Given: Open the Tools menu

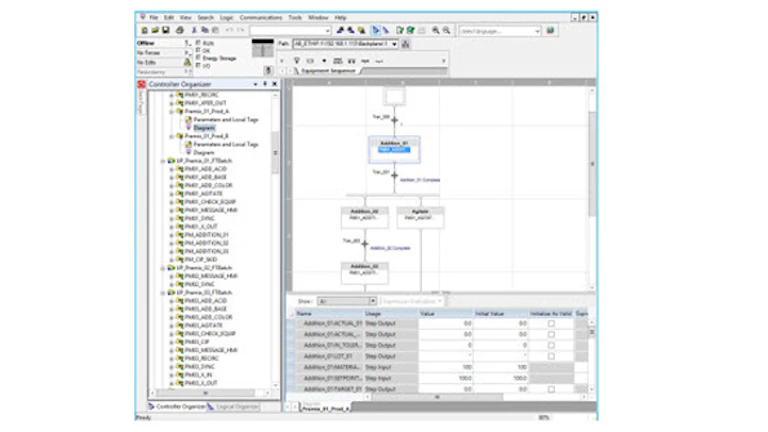Looking at the screenshot, I should [295, 17].
